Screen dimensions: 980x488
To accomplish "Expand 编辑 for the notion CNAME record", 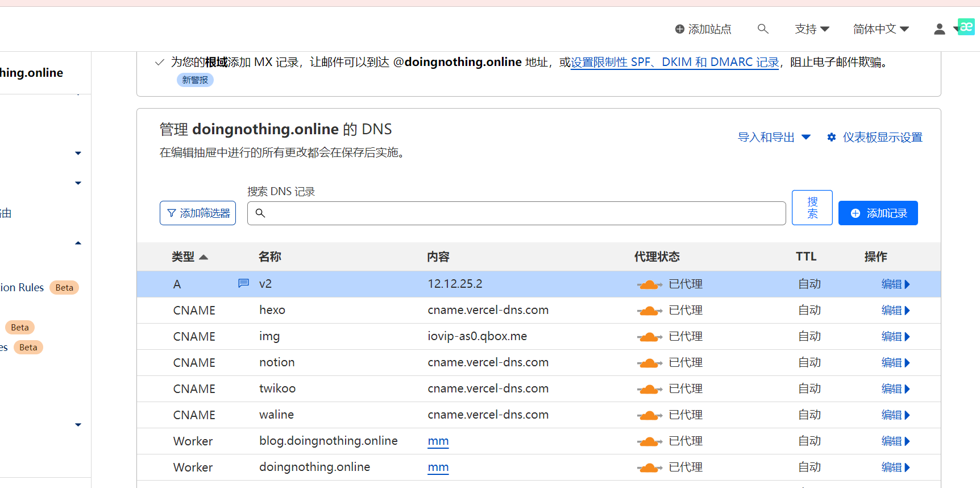I will (895, 363).
